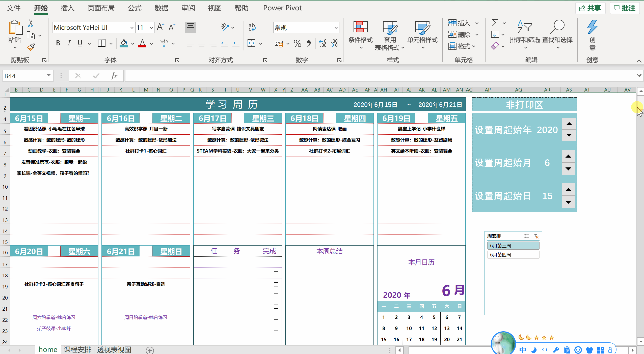Image resolution: width=644 pixels, height=354 pixels.
Task: Open the font color dropdown arrow
Action: pos(151,44)
